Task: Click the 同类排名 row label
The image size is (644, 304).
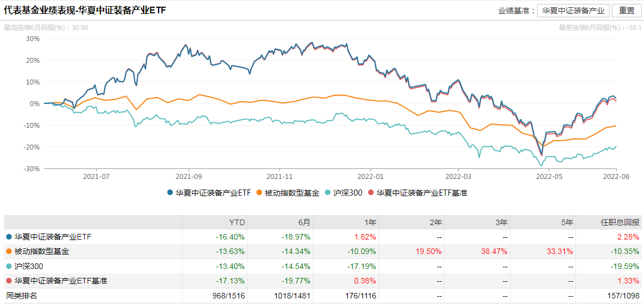Action: (22, 296)
